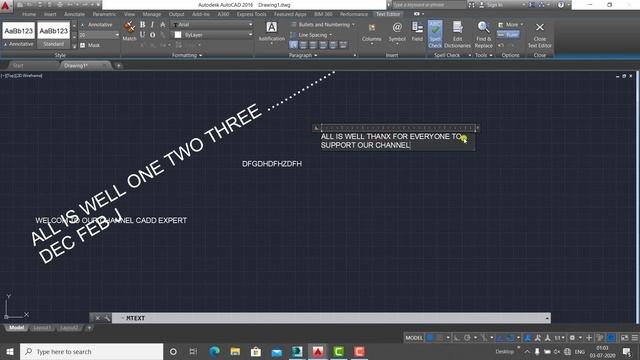
Task: Expand the Tools panel
Action: [x=484, y=55]
